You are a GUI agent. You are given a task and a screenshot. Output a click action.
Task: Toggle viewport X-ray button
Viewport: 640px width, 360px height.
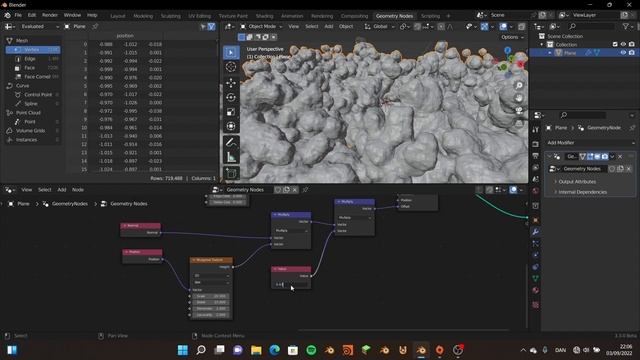pyautogui.click(x=522, y=27)
